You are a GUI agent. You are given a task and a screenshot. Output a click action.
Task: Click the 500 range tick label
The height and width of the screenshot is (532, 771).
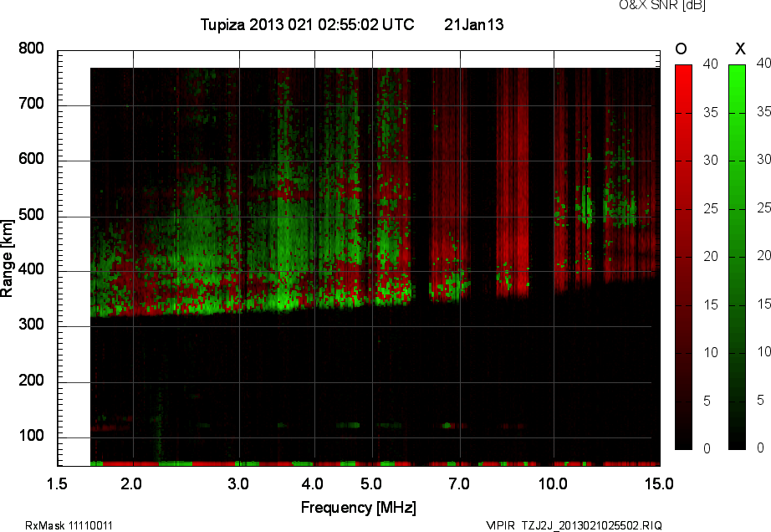pyautogui.click(x=31, y=215)
